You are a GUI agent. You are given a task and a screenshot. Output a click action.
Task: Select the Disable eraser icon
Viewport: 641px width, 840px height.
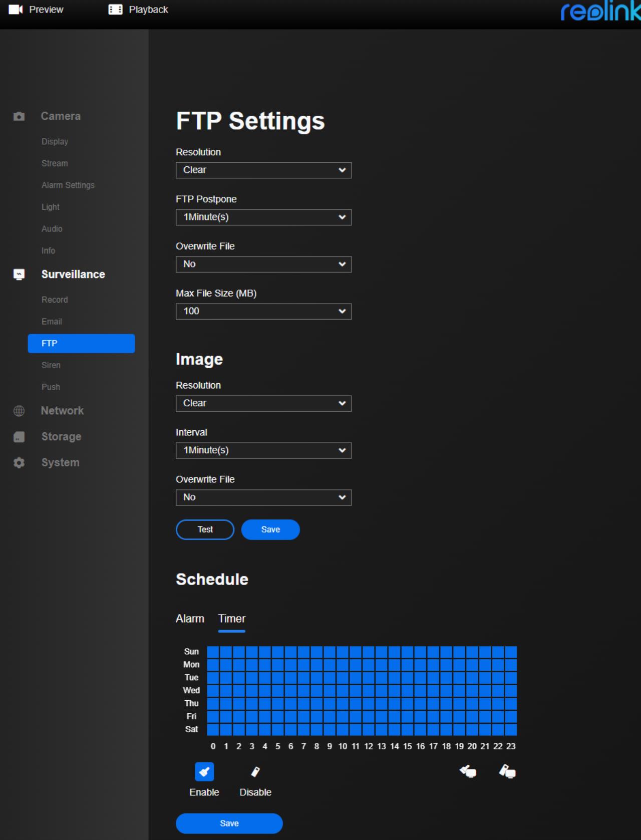click(255, 772)
